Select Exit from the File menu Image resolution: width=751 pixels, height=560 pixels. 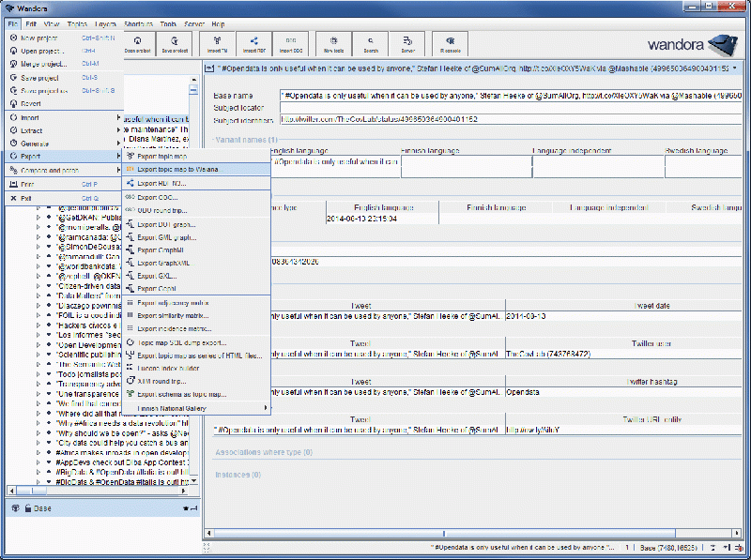[26, 198]
